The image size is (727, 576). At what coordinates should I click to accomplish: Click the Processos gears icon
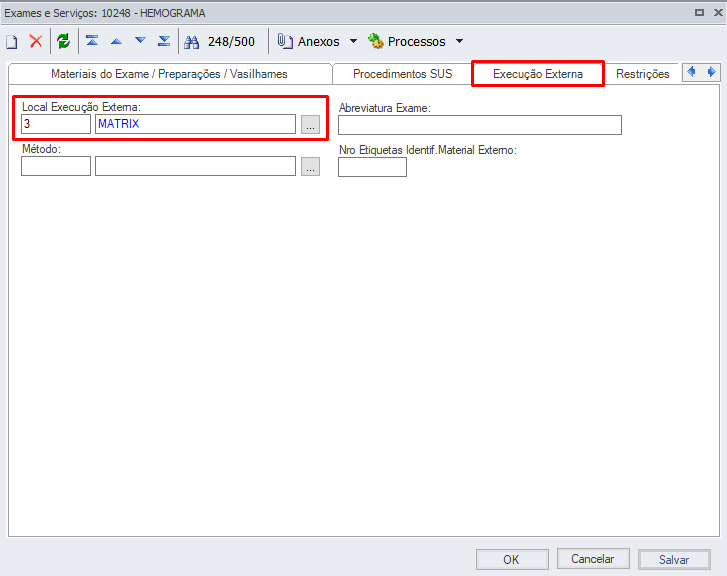[x=376, y=41]
